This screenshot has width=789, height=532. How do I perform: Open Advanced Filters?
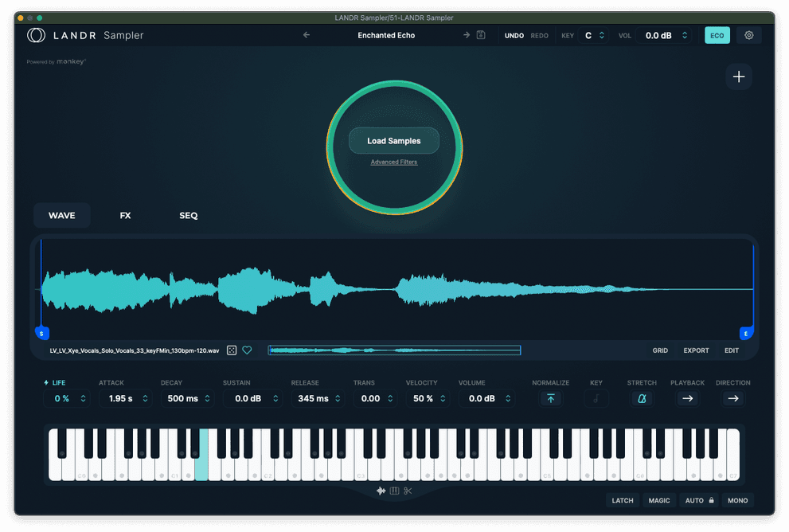click(393, 162)
